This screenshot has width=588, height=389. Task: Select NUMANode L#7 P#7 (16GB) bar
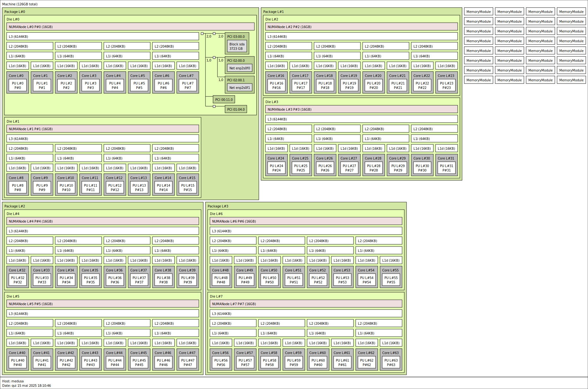point(306,304)
